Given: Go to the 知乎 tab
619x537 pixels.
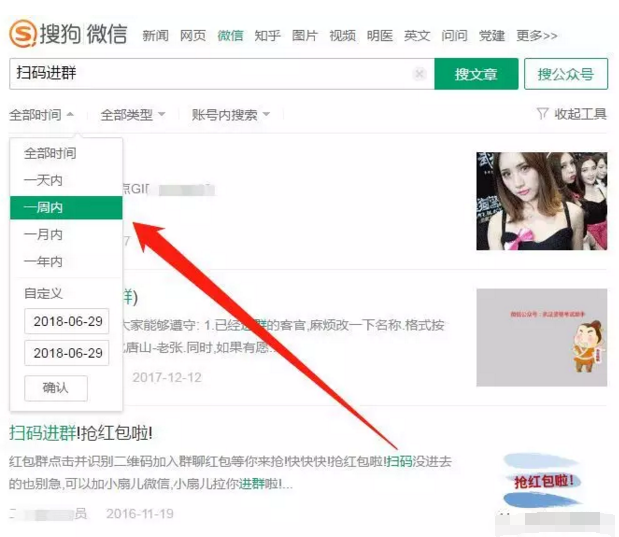Looking at the screenshot, I should click(267, 36).
